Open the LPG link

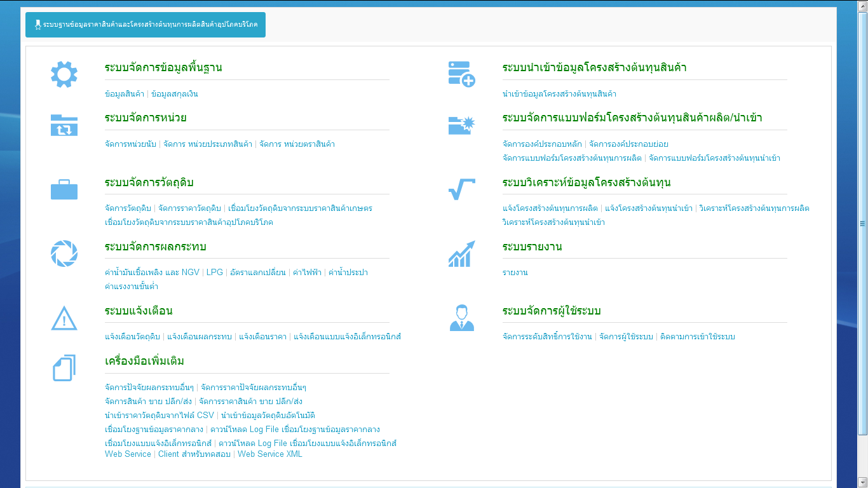(215, 273)
